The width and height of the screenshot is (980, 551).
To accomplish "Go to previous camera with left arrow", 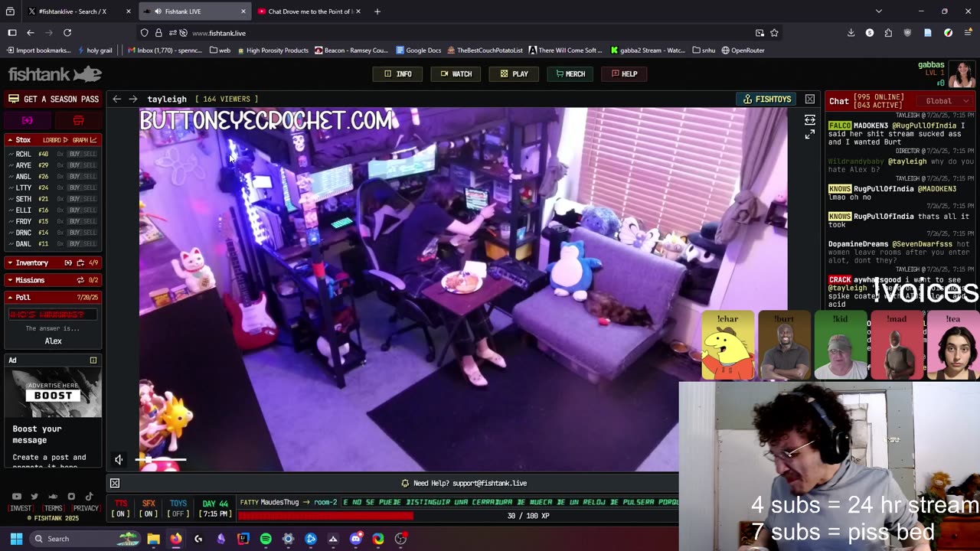I will click(x=116, y=99).
